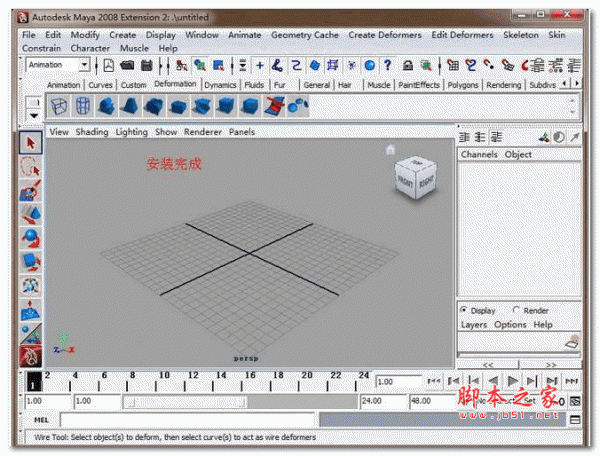The height and width of the screenshot is (456, 600).
Task: Select the arrow Select tool in the toolbox
Action: click(x=30, y=143)
